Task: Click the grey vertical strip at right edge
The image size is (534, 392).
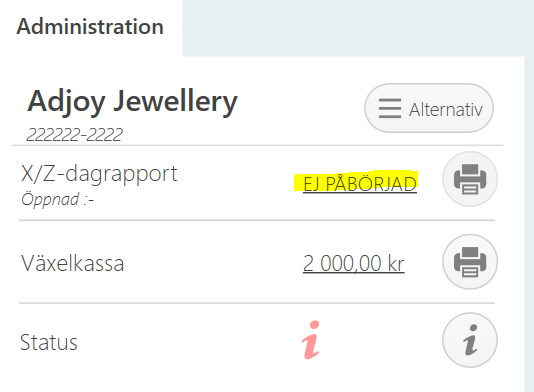Action: [529, 224]
